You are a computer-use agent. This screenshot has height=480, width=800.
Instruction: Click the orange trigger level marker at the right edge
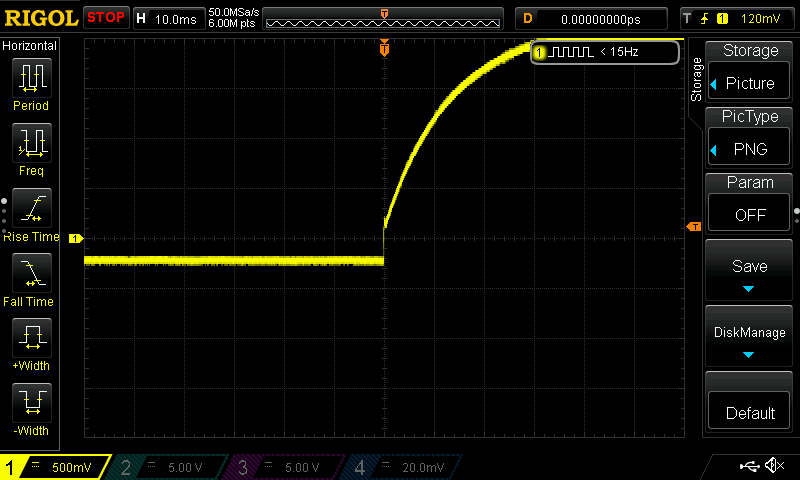(694, 226)
